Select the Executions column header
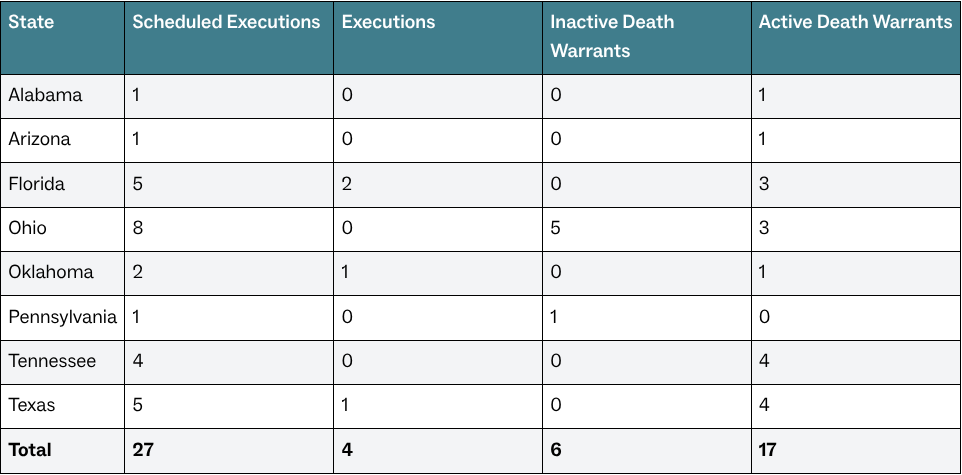 (x=389, y=22)
